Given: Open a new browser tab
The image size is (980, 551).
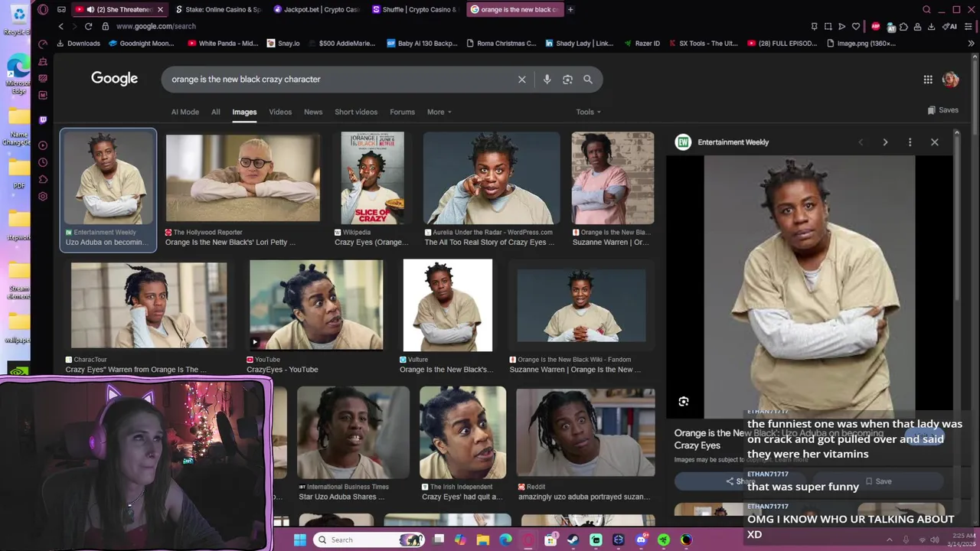Looking at the screenshot, I should pos(570,9).
